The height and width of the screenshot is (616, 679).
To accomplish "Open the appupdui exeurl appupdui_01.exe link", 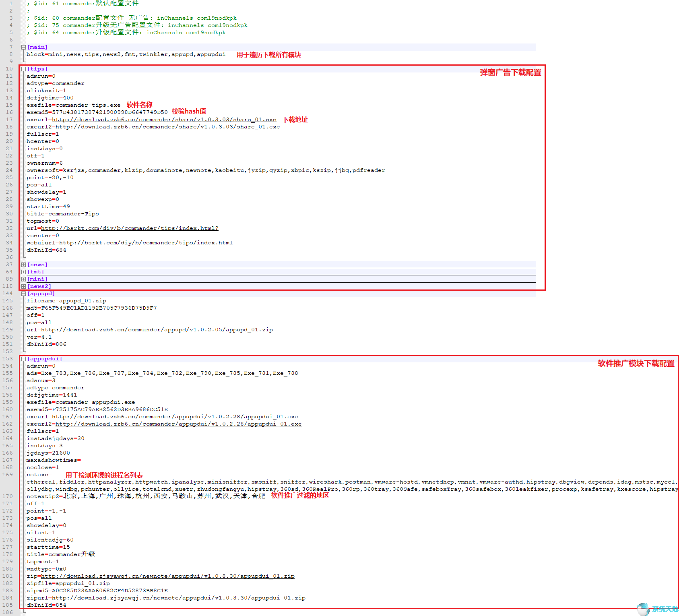I will pyautogui.click(x=175, y=417).
